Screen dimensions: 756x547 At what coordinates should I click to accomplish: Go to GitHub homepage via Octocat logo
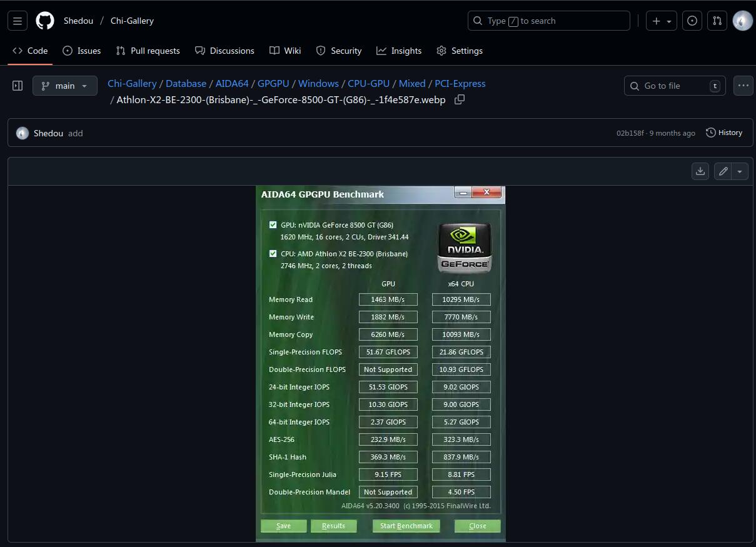[x=45, y=21]
